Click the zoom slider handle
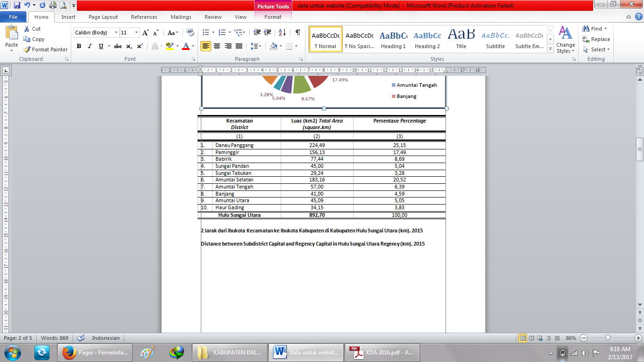 (608, 338)
